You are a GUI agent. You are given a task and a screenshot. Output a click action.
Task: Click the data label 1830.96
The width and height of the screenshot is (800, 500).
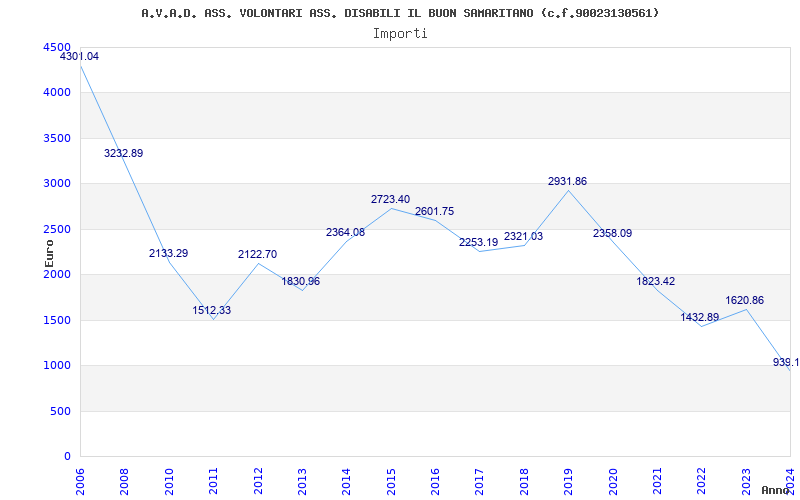tap(301, 281)
